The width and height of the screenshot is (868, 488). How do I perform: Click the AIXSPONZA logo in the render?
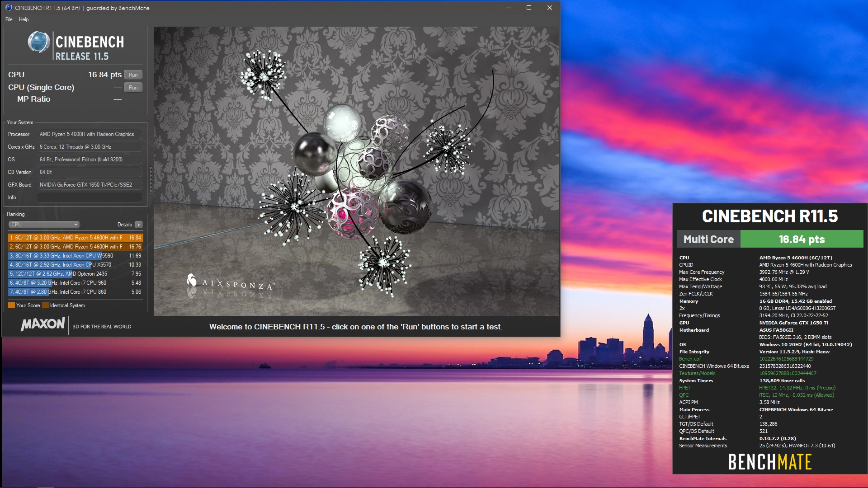click(x=230, y=283)
